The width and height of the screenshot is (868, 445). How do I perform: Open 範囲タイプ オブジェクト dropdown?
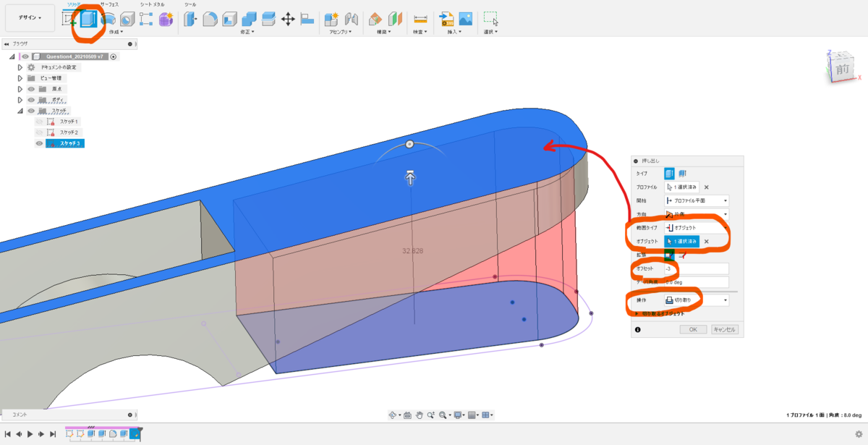point(697,228)
